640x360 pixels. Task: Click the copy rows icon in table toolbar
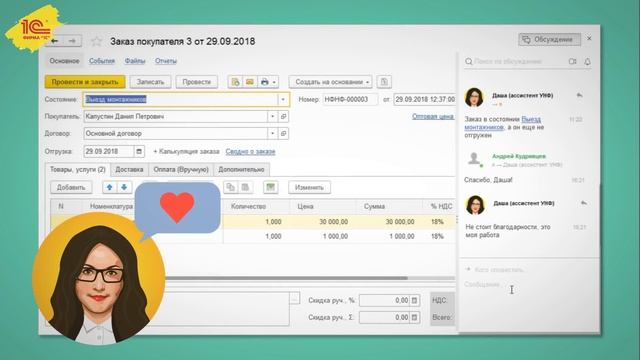pos(231,187)
